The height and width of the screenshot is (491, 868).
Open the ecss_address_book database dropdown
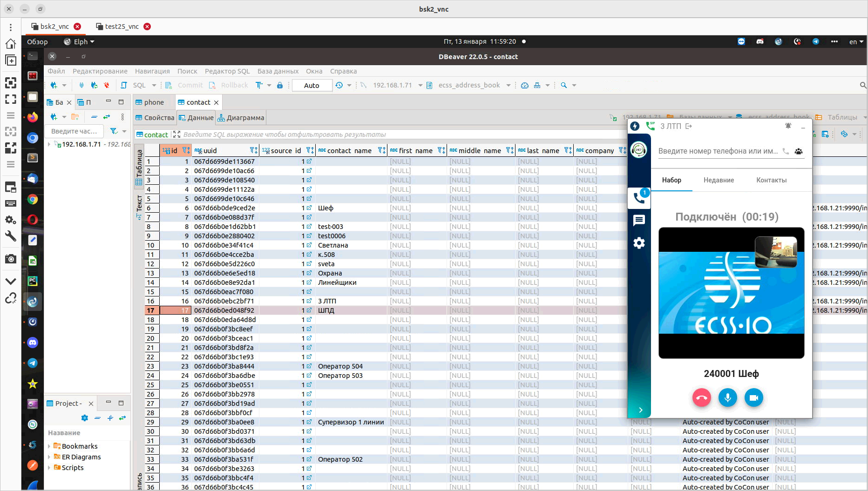tap(508, 85)
